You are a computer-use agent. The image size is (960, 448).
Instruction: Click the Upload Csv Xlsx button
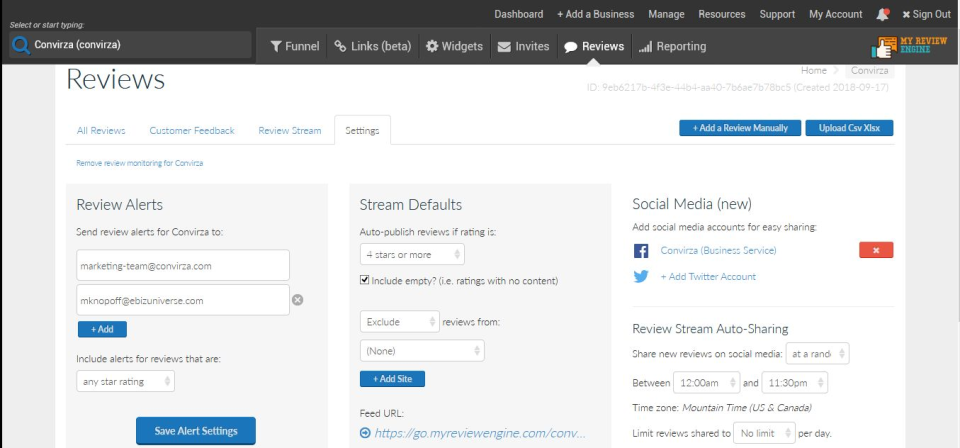coord(849,128)
